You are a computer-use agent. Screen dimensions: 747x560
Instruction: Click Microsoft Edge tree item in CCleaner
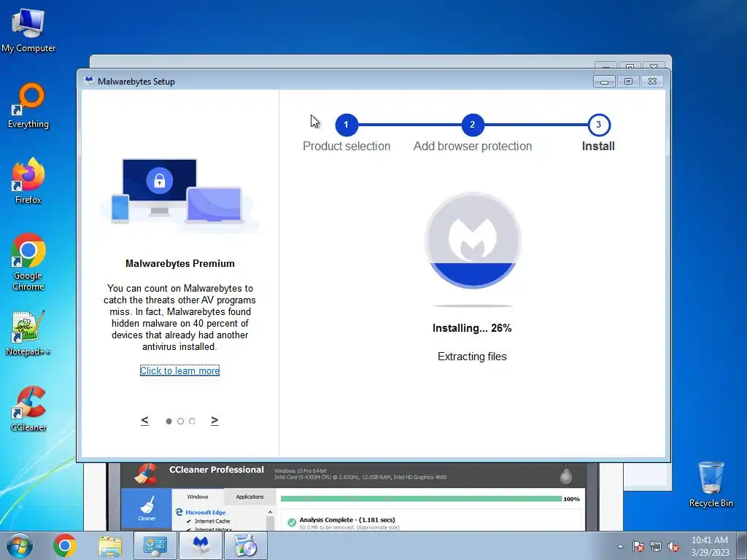205,513
